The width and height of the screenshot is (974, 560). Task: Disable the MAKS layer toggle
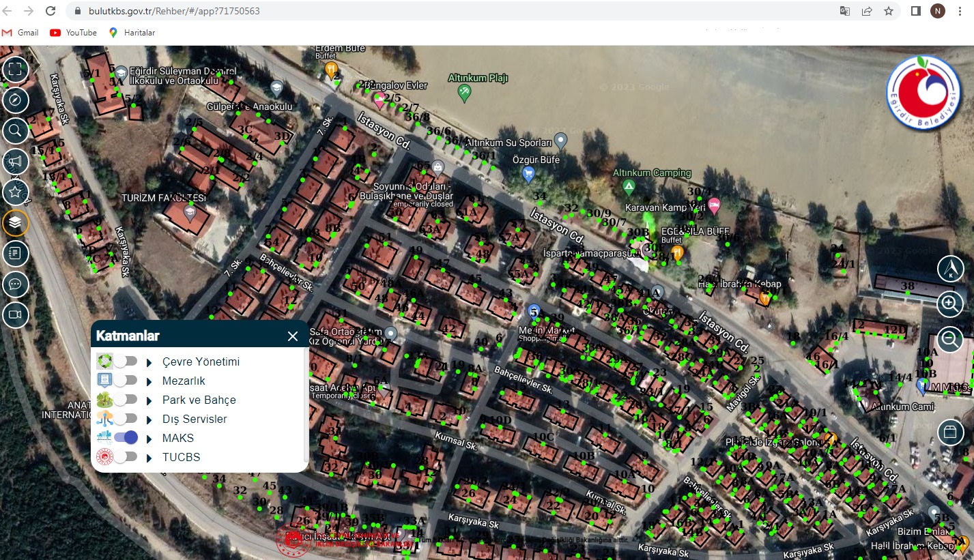(x=126, y=438)
